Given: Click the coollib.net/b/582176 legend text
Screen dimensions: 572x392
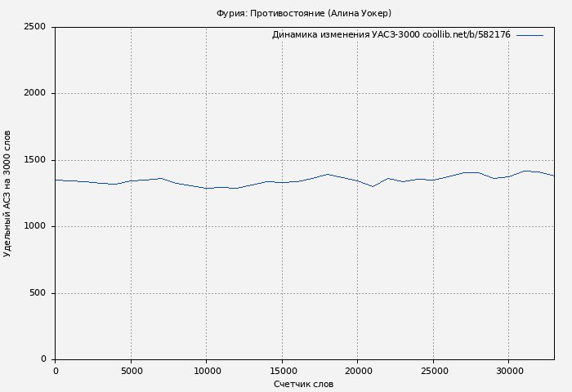Looking at the screenshot, I should [x=466, y=35].
